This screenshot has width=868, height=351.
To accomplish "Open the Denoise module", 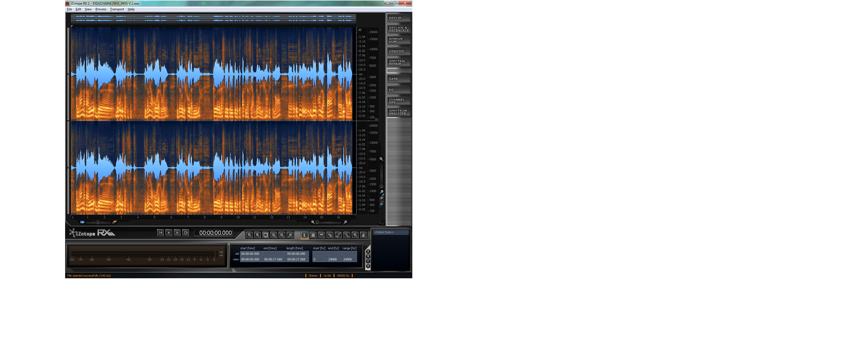I will 398,52.
